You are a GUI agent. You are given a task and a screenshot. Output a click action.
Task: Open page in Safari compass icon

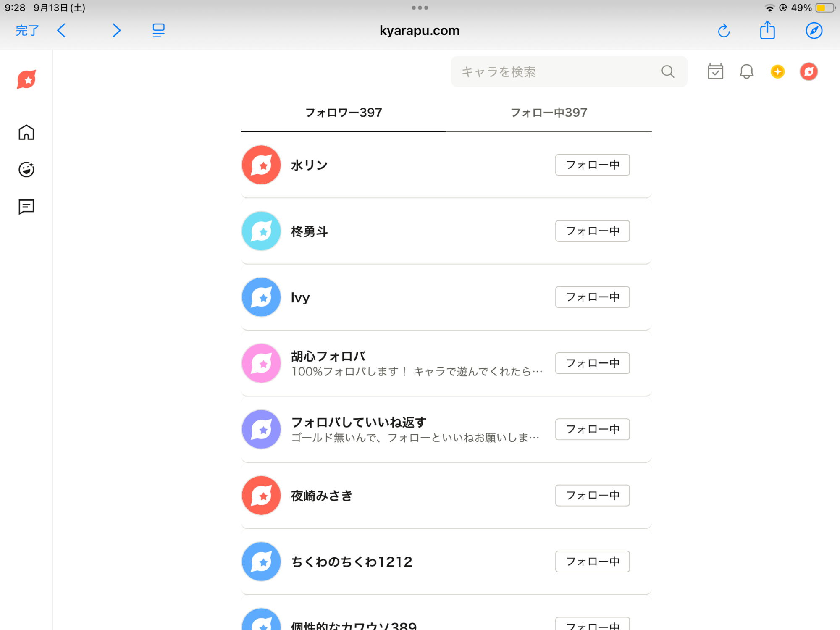tap(814, 31)
